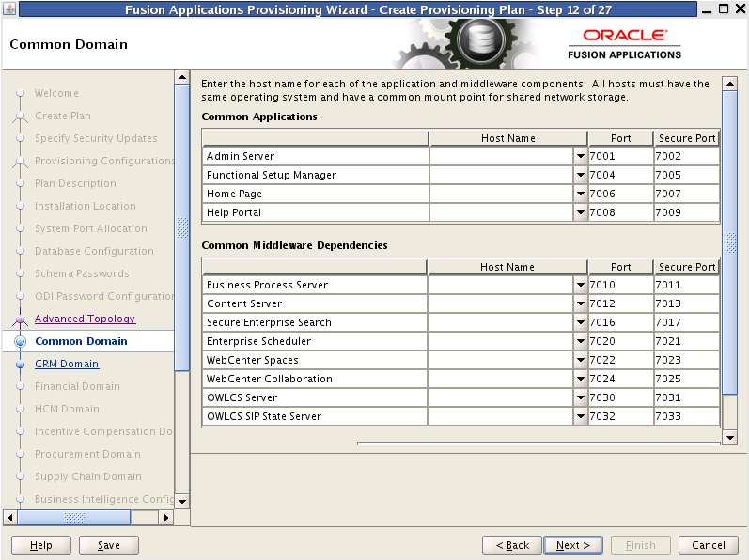Click the steps panel horizontal scrollbar thumb
Image resolution: width=749 pixels, height=560 pixels.
[x=74, y=518]
